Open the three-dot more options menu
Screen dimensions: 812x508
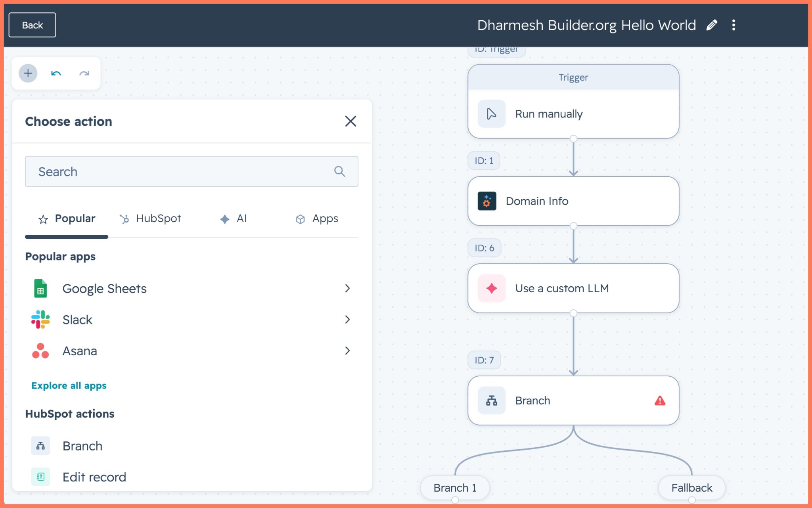(x=733, y=25)
